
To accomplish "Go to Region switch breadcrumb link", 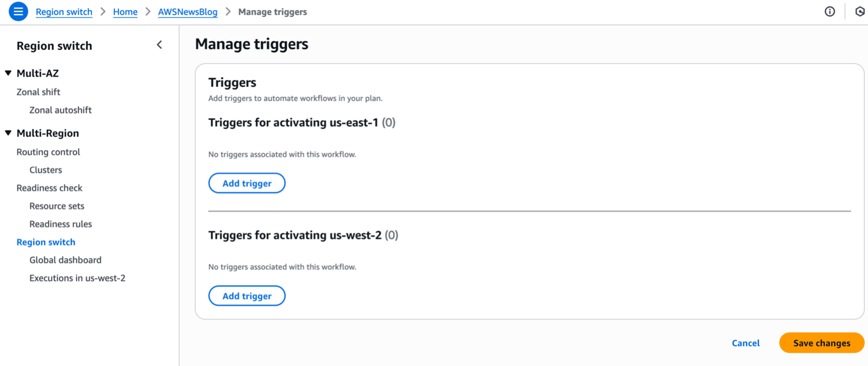I will 64,12.
